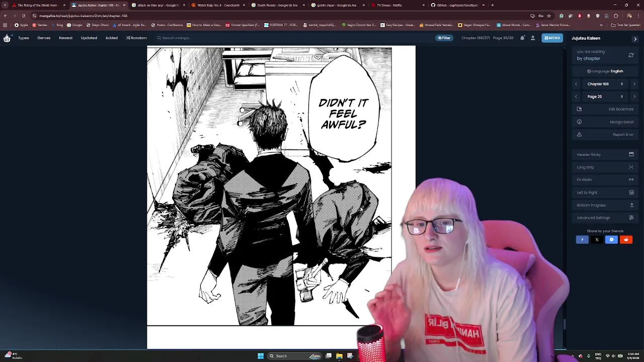Collapse the reader side panel arrow
The image size is (644, 362).
[635, 39]
